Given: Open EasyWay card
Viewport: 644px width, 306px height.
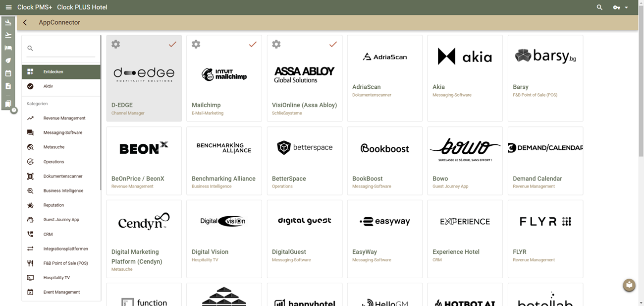Looking at the screenshot, I should (x=385, y=239).
